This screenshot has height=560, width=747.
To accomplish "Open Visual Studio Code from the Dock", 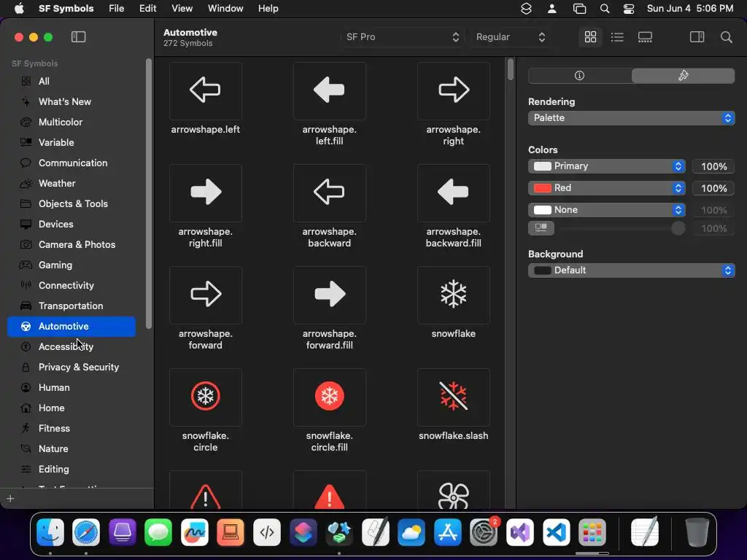I will tap(556, 532).
